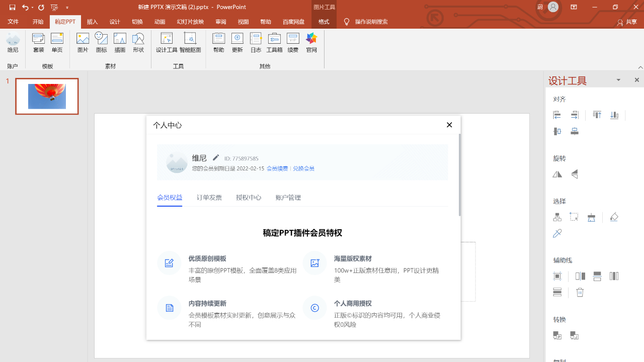Switch to the 账户管理 tab
The height and width of the screenshot is (362, 644).
(x=288, y=197)
